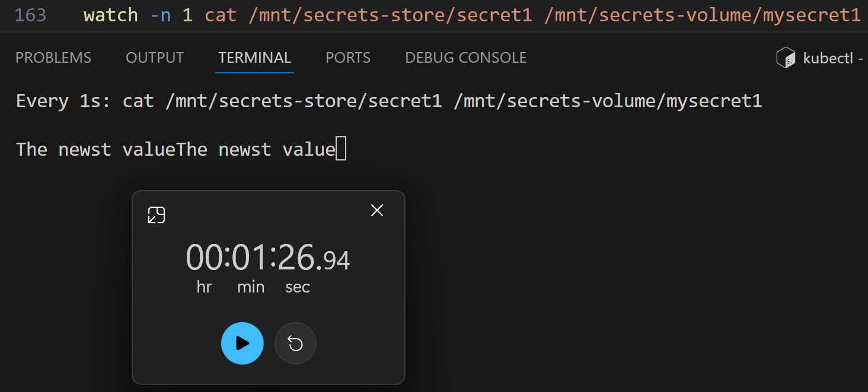Screen dimensions: 868x392
Task: Click the kubectl terminal profile icon
Action: 786,58
